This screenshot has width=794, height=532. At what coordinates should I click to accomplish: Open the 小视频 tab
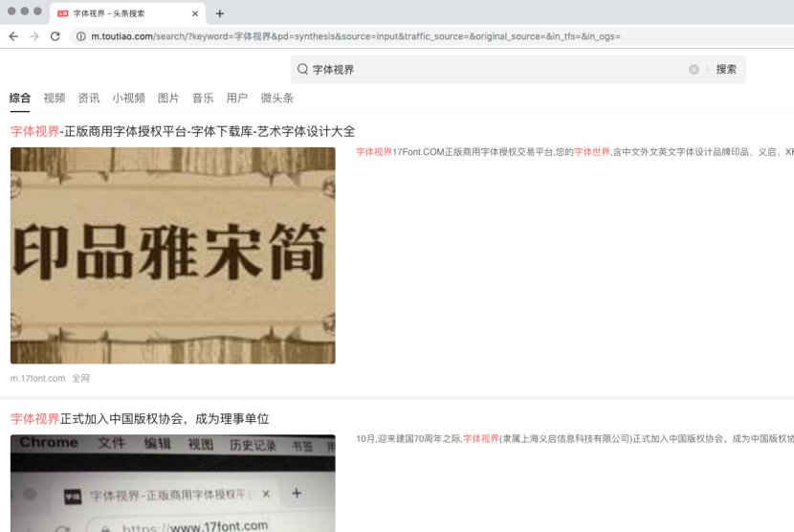[x=128, y=99]
